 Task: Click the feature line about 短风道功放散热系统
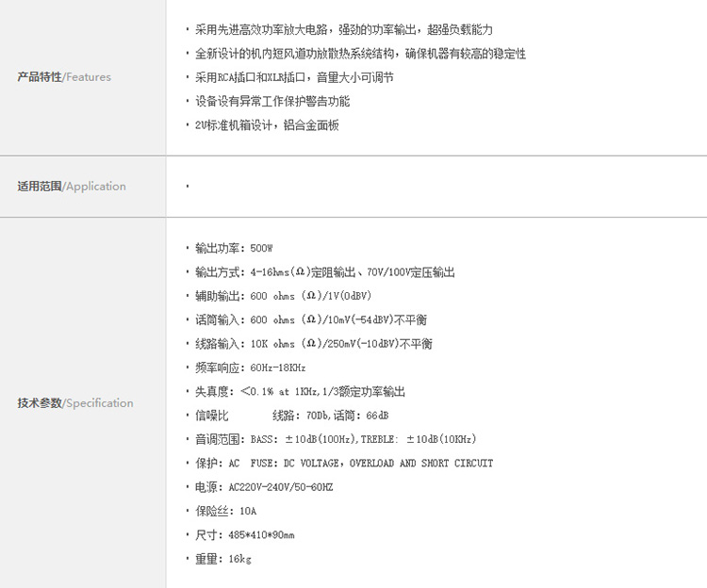tap(360, 54)
